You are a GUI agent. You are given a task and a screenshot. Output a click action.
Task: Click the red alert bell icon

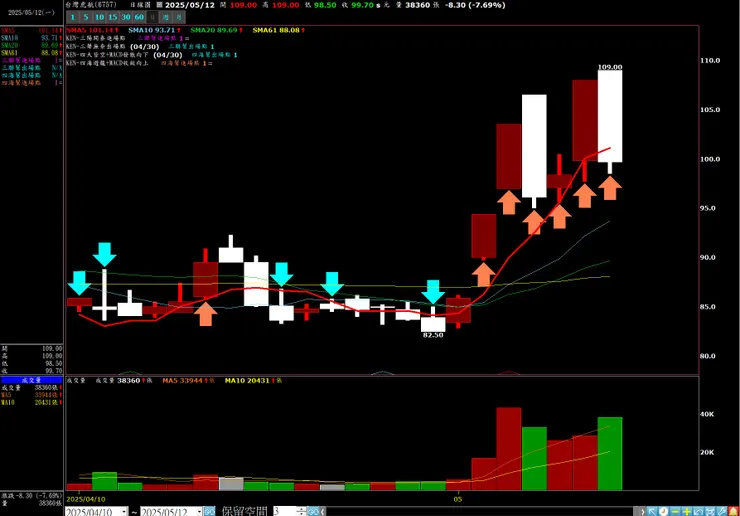click(733, 511)
